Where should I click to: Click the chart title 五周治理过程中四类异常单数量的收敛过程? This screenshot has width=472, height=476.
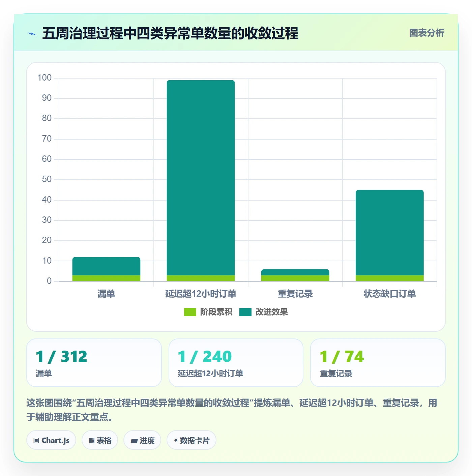point(170,33)
